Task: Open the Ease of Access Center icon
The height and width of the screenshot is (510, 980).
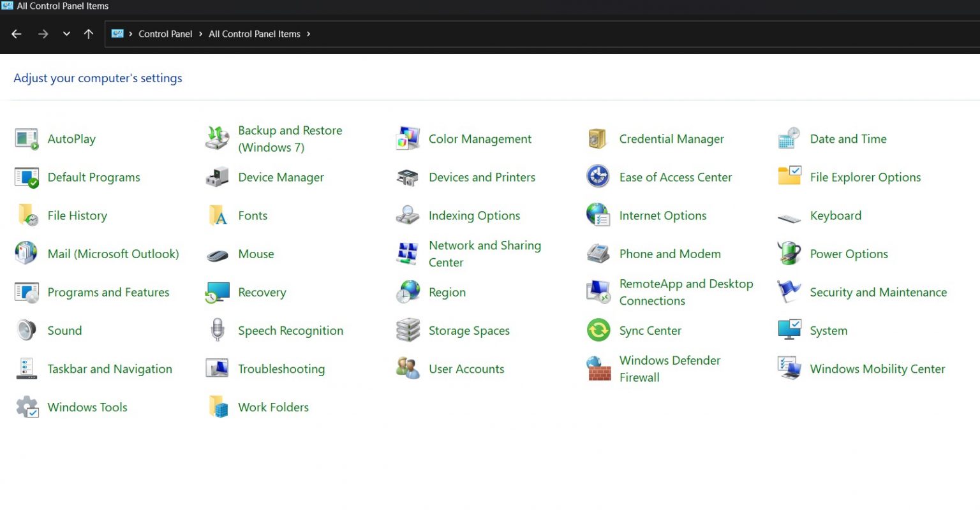Action: (x=598, y=177)
